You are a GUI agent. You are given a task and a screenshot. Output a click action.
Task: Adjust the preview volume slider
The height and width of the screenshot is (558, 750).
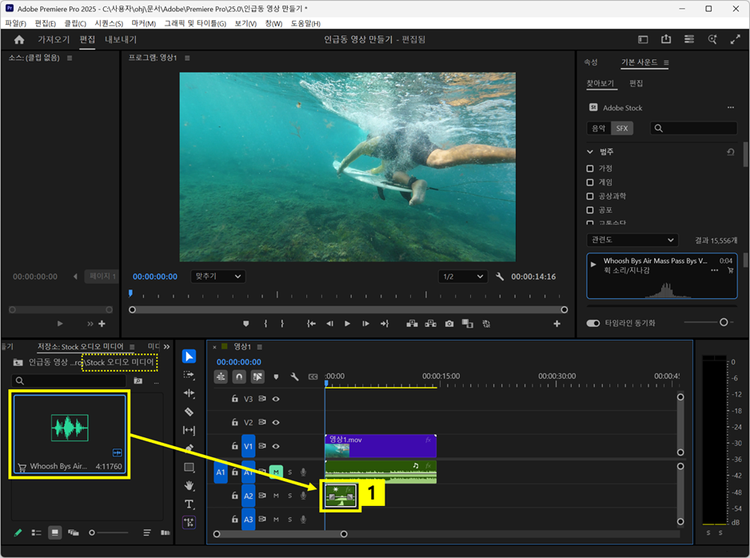tap(723, 322)
